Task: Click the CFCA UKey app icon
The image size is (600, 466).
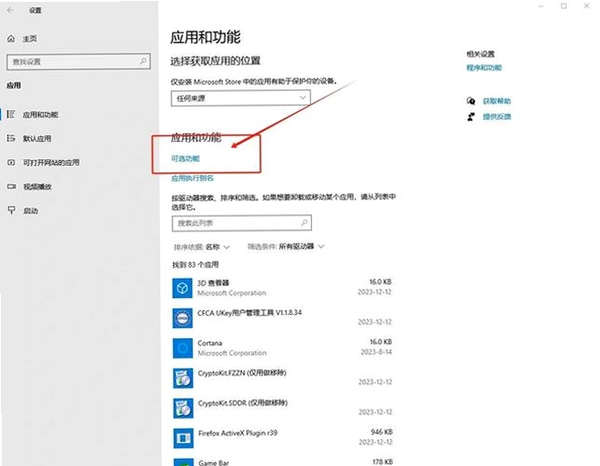Action: pos(183,318)
